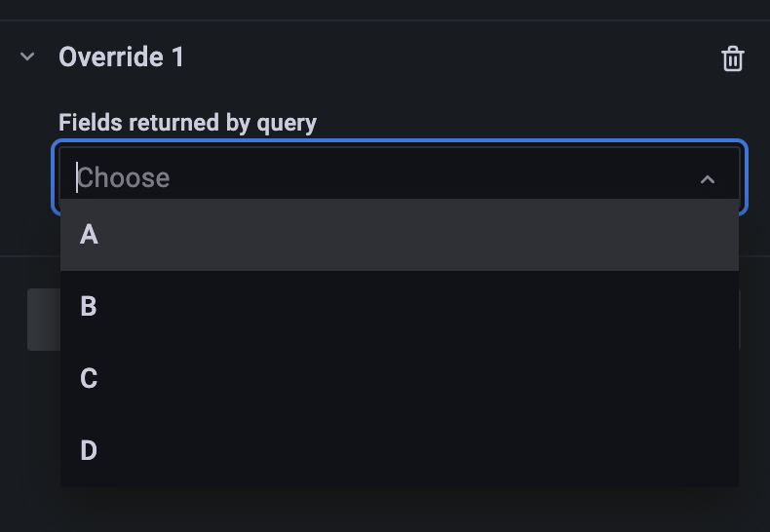Image resolution: width=770 pixels, height=532 pixels.
Task: Click into the Choose search field
Action: (x=380, y=178)
